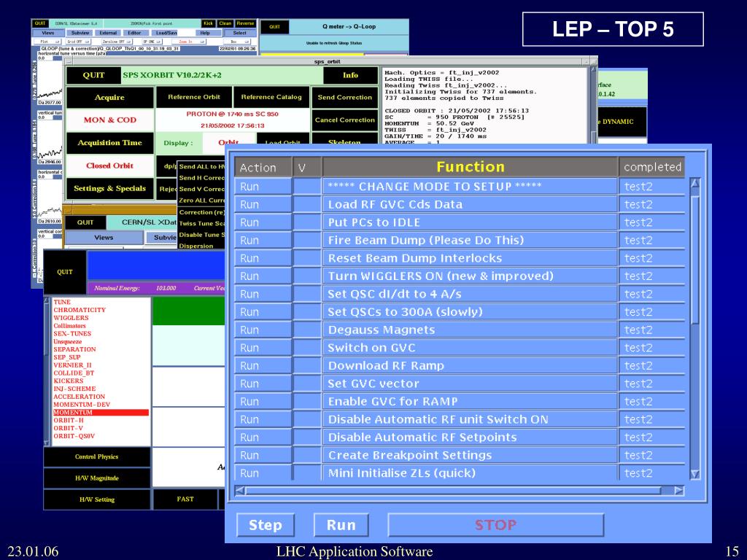Click the sequence list scroll-down arrow
This screenshot has width=747, height=560.
(x=695, y=474)
